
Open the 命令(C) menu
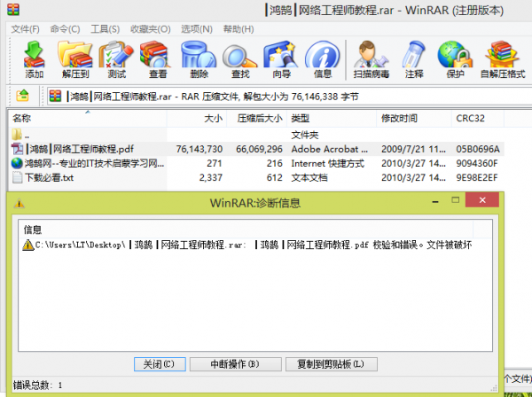pyautogui.click(x=65, y=29)
